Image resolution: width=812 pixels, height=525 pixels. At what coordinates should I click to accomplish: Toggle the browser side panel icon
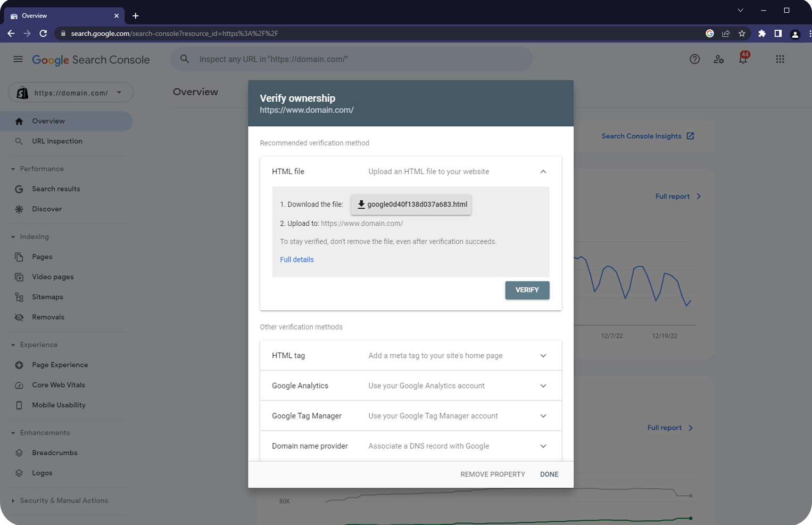coord(778,34)
